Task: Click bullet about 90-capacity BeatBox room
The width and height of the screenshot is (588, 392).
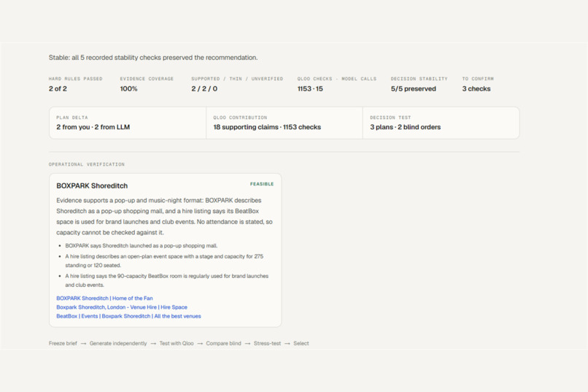Action: point(167,280)
